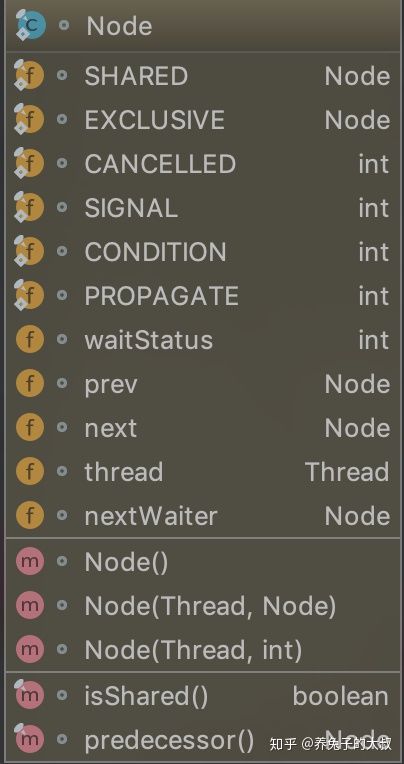Choose the Node(Thread, int) constructor
Viewport: 404px width, 764px height.
pos(202,649)
